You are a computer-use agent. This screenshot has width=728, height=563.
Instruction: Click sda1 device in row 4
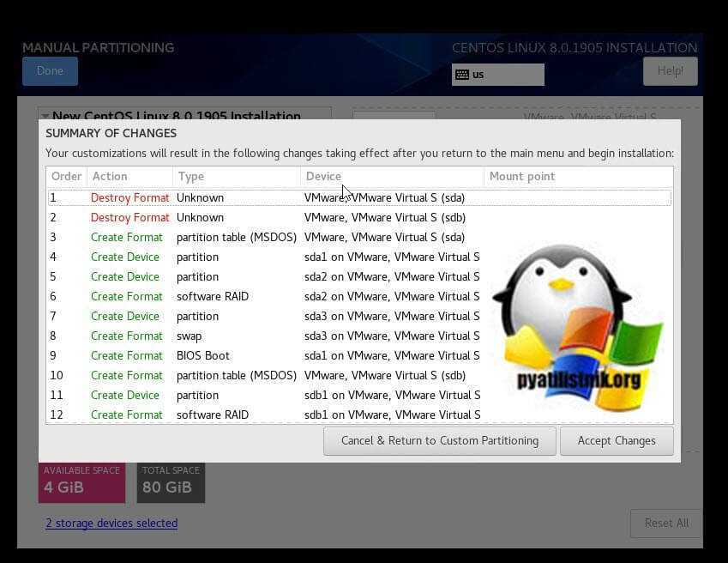pyautogui.click(x=392, y=257)
